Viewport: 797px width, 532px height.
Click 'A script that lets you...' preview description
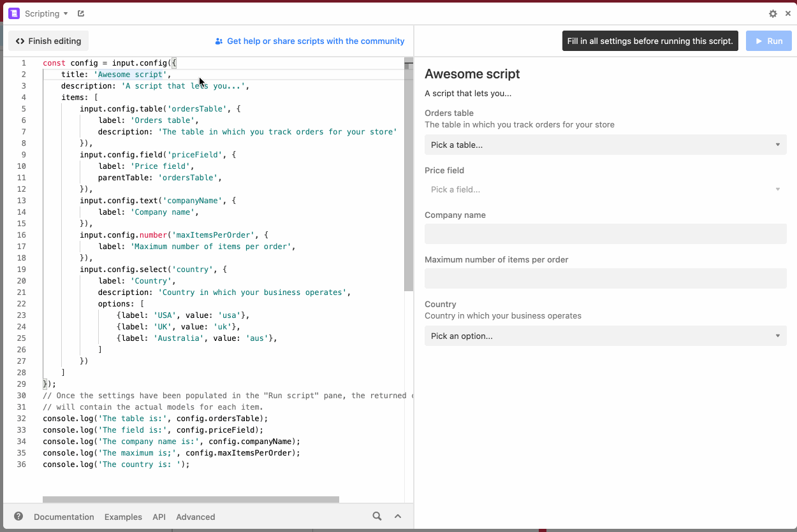(x=468, y=94)
